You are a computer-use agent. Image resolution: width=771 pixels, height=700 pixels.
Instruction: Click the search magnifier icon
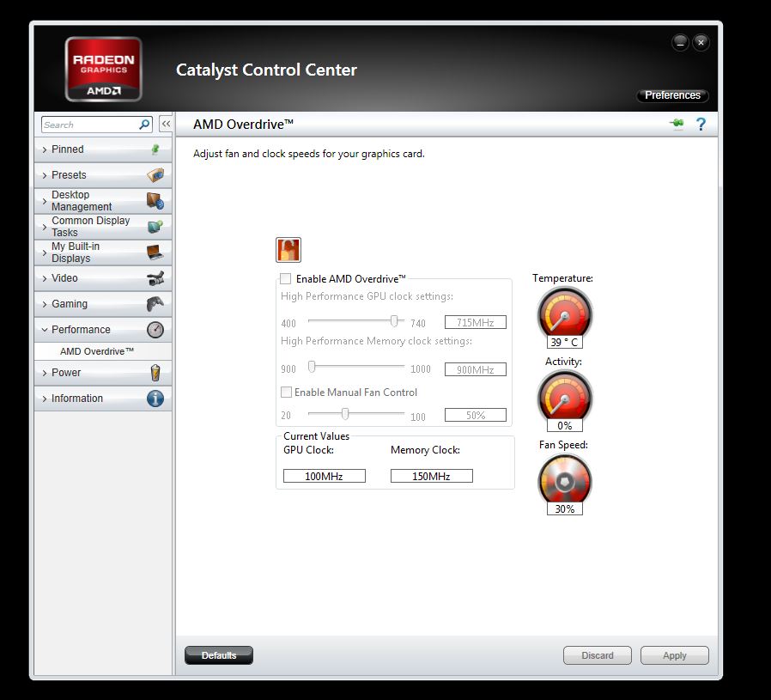point(144,125)
